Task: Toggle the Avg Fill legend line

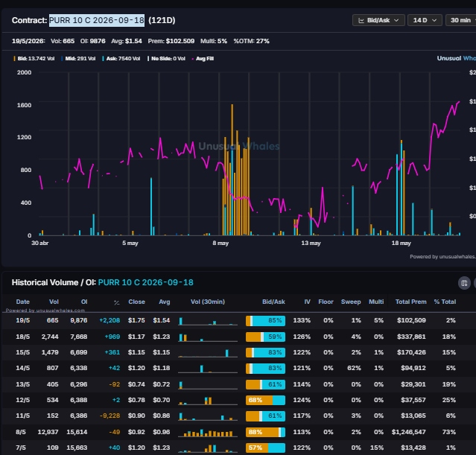Action: tap(203, 59)
